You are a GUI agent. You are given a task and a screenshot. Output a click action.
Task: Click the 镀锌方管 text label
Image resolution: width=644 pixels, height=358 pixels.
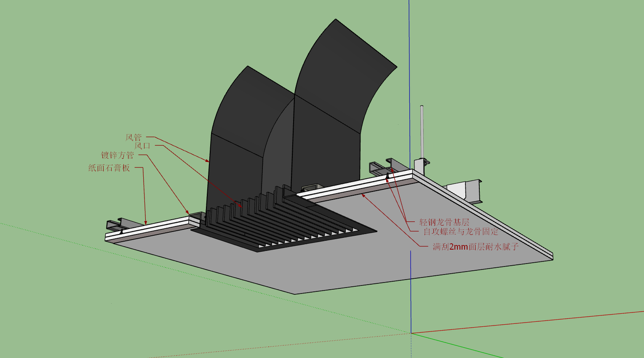(118, 155)
